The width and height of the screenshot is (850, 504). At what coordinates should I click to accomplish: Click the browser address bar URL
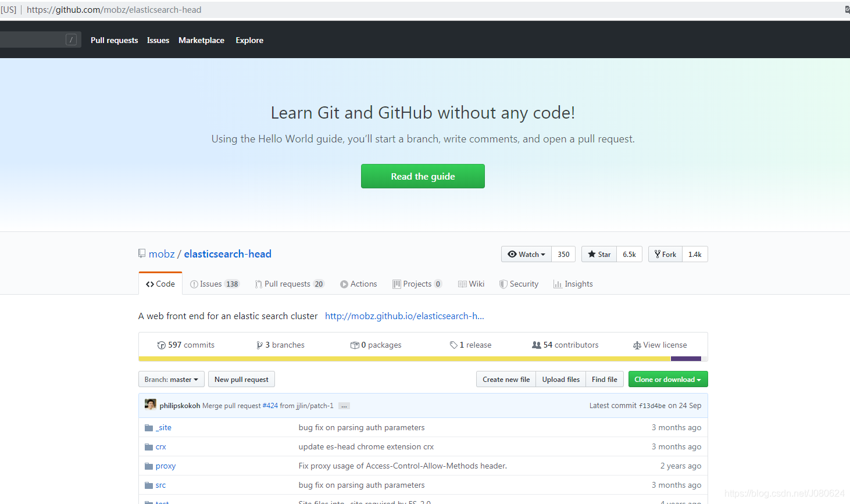114,10
